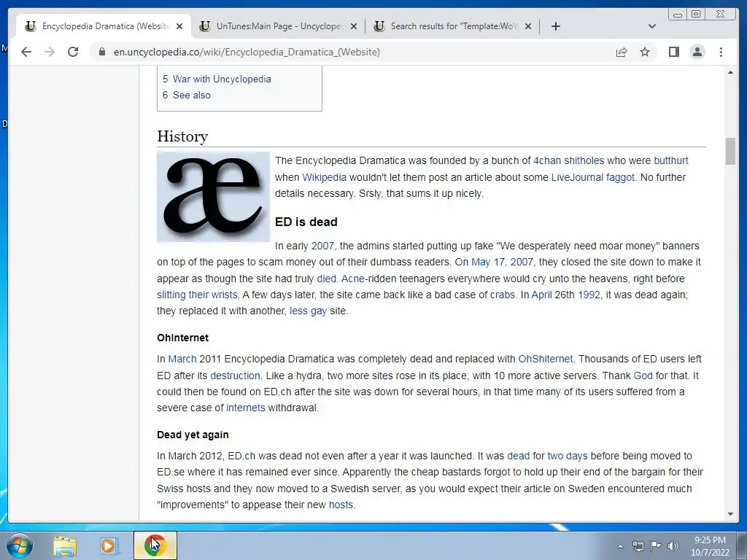747x560 pixels.
Task: Go back with the browser back arrow
Action: tap(26, 52)
